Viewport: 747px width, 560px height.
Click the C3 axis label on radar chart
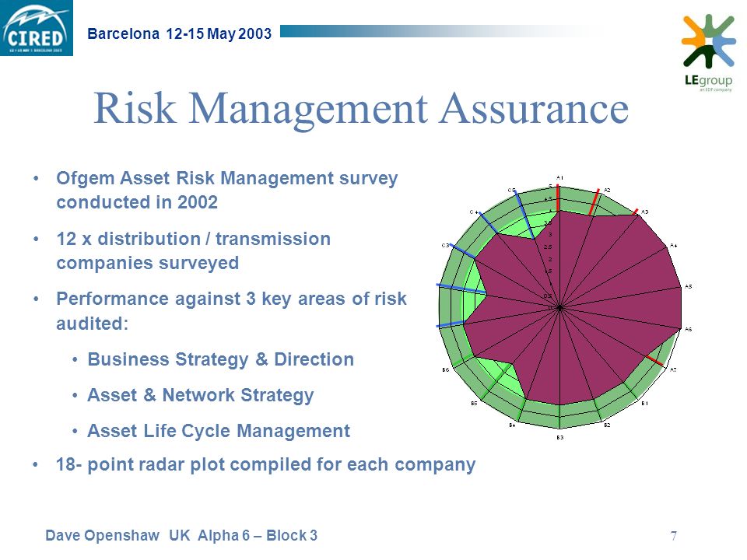pos(445,246)
